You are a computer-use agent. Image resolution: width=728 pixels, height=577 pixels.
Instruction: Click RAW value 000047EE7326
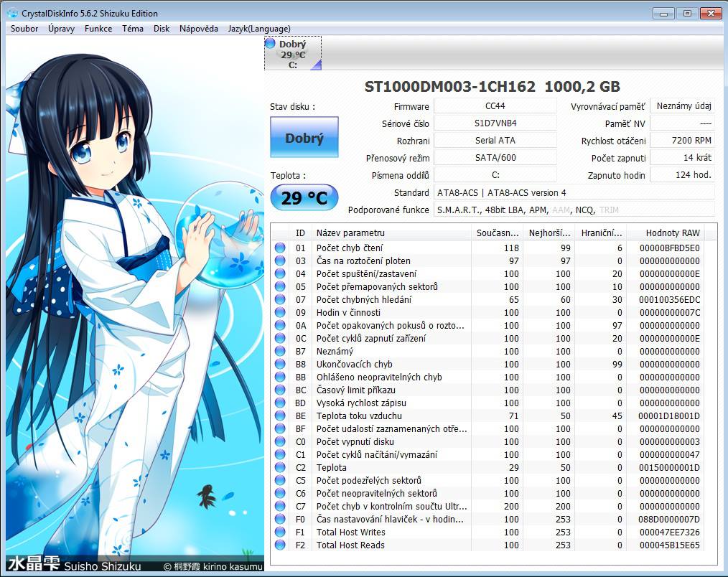click(x=669, y=532)
